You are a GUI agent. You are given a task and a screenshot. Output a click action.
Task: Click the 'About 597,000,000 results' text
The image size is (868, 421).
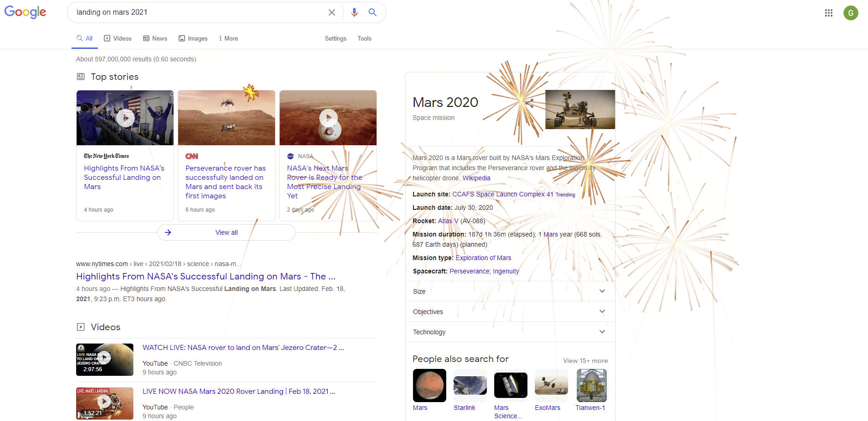click(x=136, y=59)
